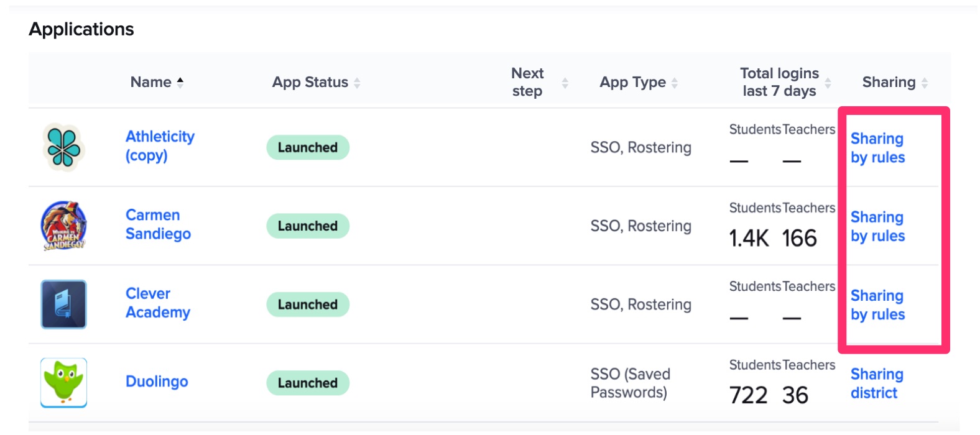Select SSO, Rostering text in Clever Academy row
This screenshot has width=980, height=435.
(640, 305)
